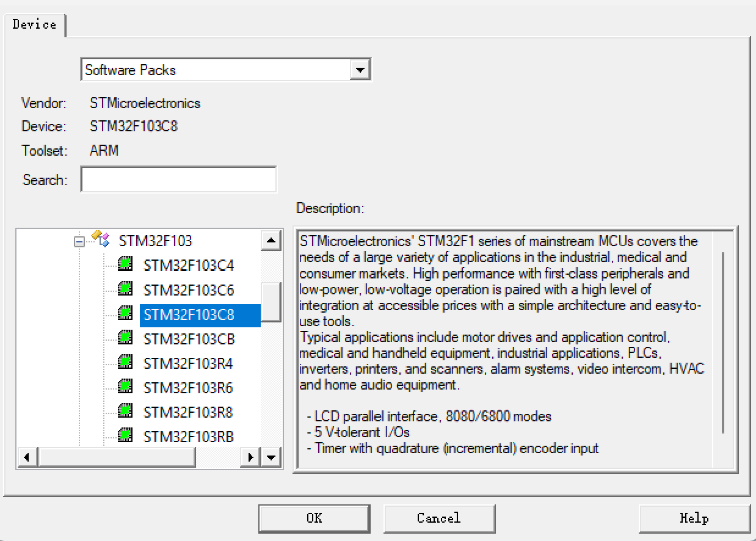Click the chip icon beside STM32F103C8
This screenshot has height=541, width=756.
click(x=125, y=313)
